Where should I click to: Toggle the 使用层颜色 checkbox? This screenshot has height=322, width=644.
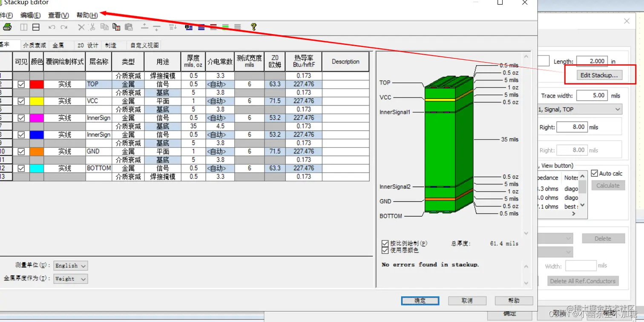[x=385, y=250]
